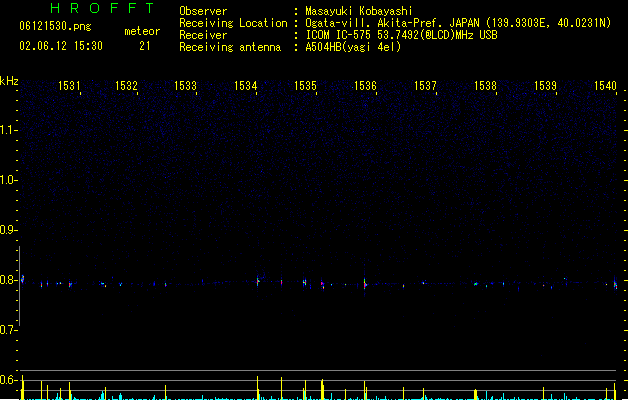The width and height of the screenshot is (629, 400).
Task: Select the filename 06121530.png
Action: pos(55,26)
